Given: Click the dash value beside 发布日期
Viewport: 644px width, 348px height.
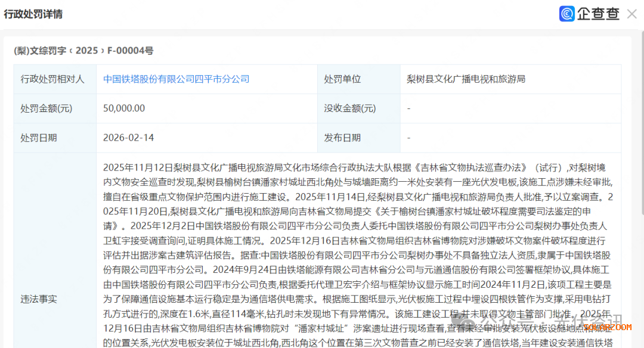Looking at the screenshot, I should tap(408, 138).
